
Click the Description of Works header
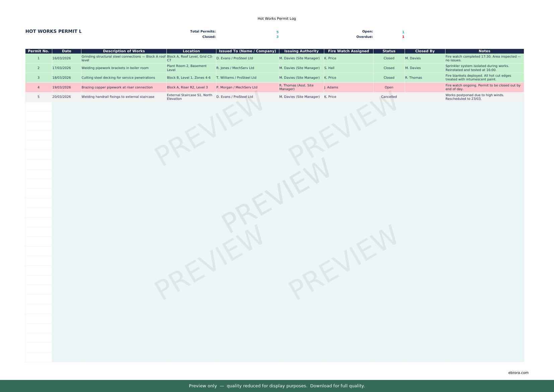[124, 51]
